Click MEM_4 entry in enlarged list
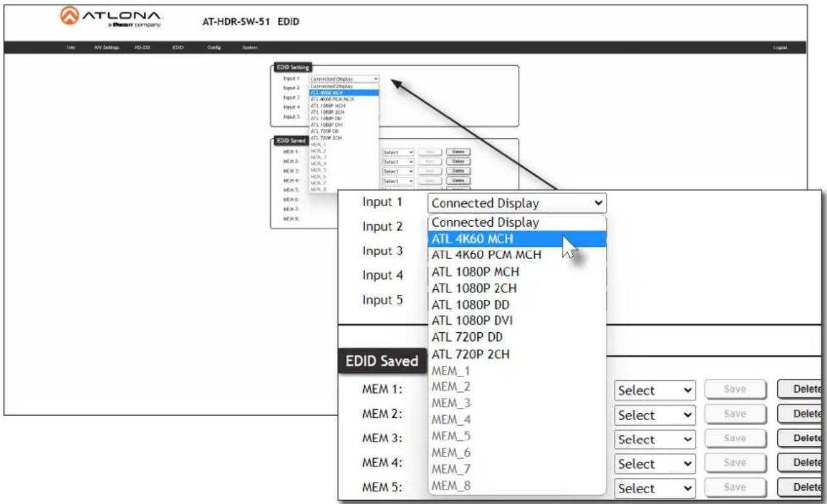The image size is (827, 504). coord(517,420)
